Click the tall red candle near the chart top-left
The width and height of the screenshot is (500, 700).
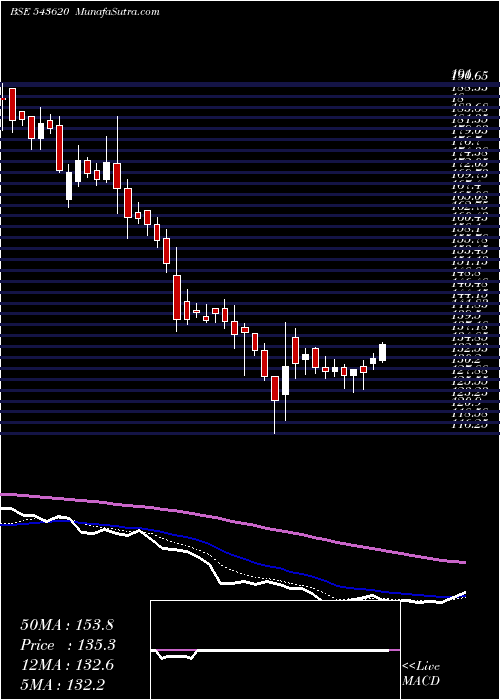(12, 104)
